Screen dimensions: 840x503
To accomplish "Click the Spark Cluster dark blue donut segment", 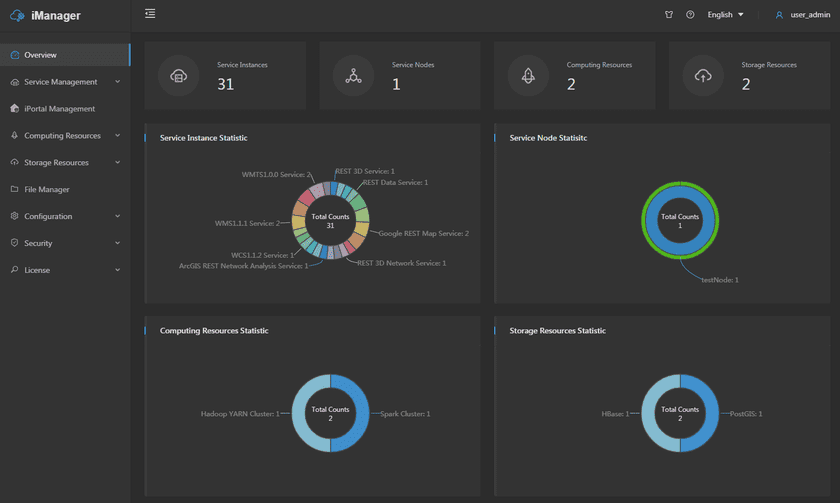I will coord(361,414).
